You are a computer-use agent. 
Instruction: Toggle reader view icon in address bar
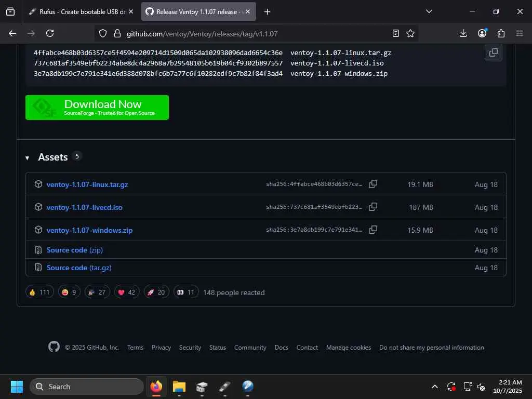click(x=395, y=33)
